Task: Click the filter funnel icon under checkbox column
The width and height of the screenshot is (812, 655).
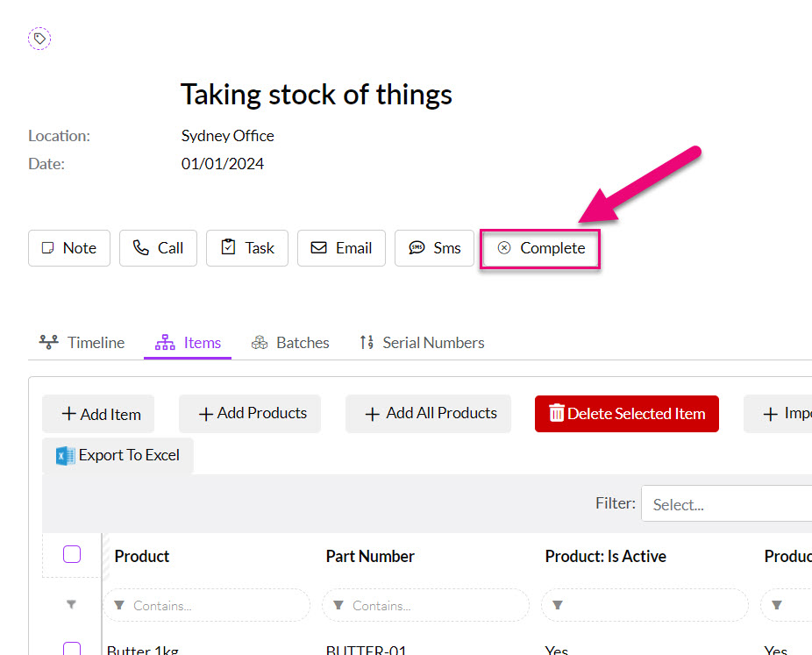Action: click(71, 604)
